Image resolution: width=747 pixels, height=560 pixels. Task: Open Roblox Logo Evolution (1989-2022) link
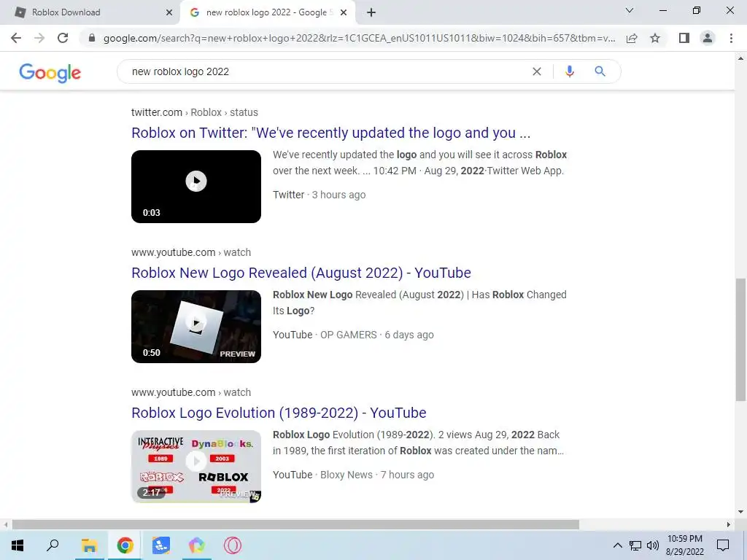(x=279, y=413)
